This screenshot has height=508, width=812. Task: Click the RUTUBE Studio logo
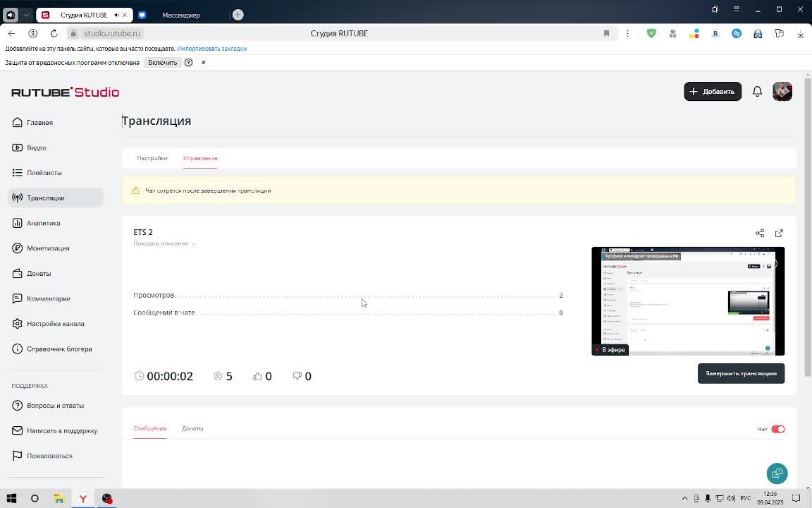(66, 92)
